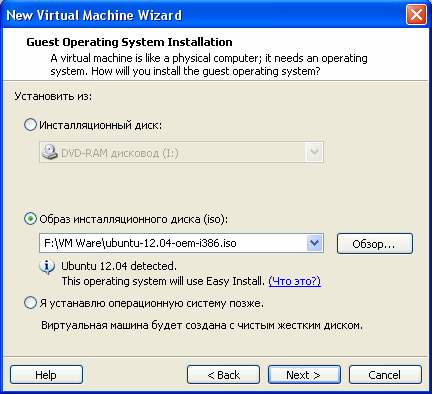The height and width of the screenshot is (394, 432).
Task: Choose Я установлю операционную систему позже option
Action: coord(30,303)
